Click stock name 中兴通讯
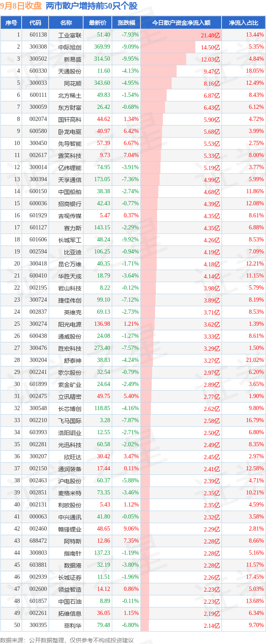Screen dimensions: 266x644 (70, 517)
